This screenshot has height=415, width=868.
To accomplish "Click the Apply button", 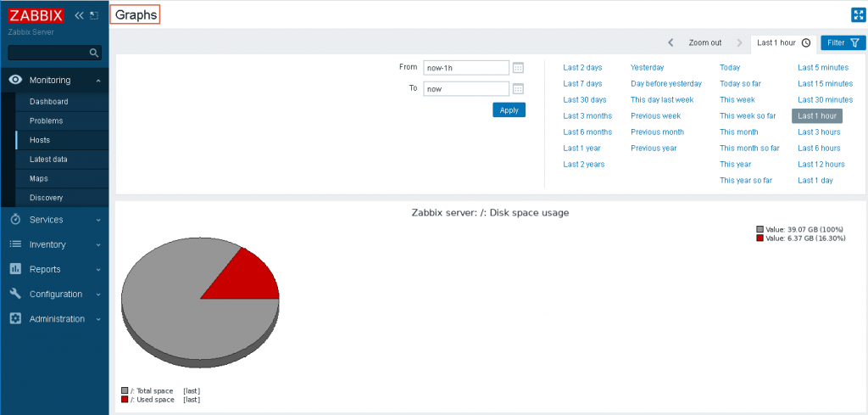I will click(509, 109).
